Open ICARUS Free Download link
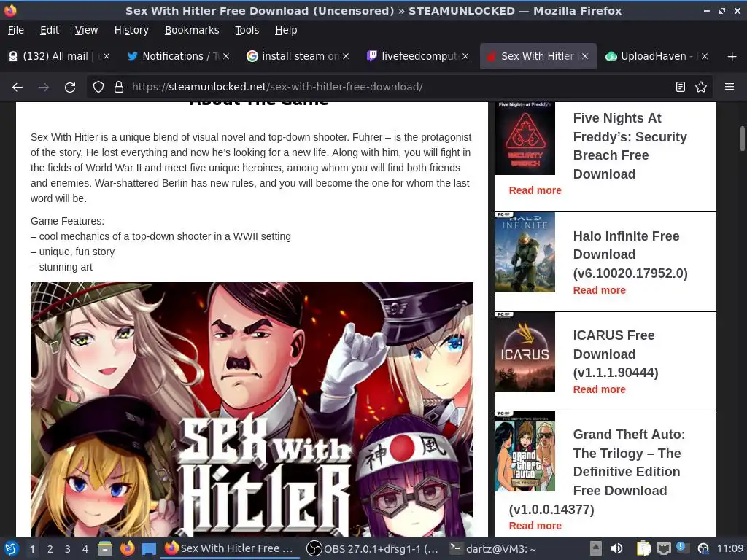Image resolution: width=747 pixels, height=560 pixels. pyautogui.click(x=616, y=354)
